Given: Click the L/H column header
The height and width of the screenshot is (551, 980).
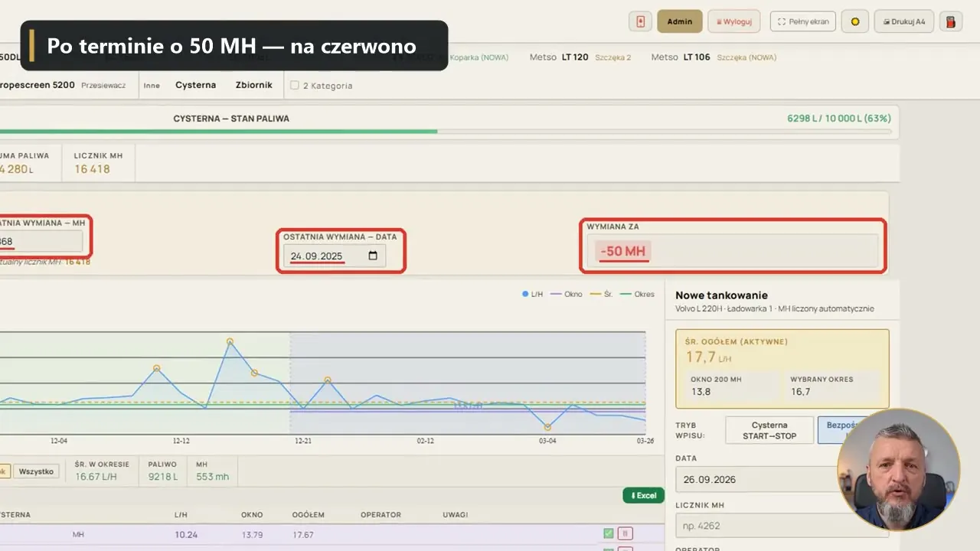Looking at the screenshot, I should [x=181, y=515].
